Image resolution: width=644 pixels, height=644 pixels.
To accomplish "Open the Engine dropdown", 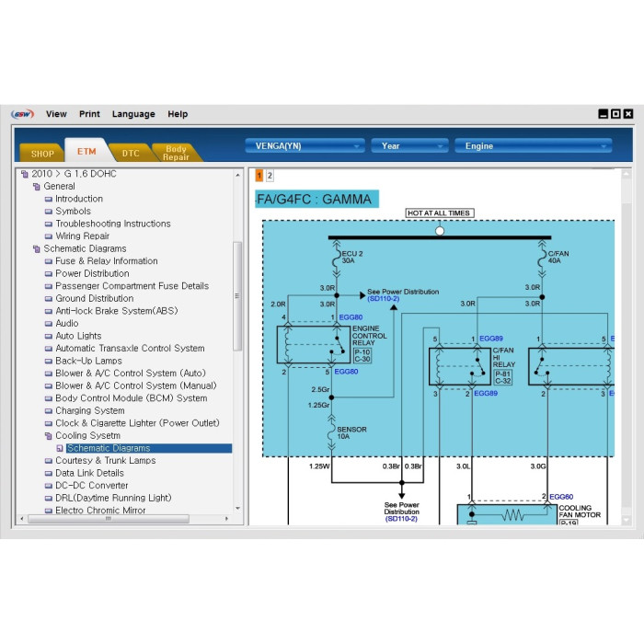I will click(533, 145).
